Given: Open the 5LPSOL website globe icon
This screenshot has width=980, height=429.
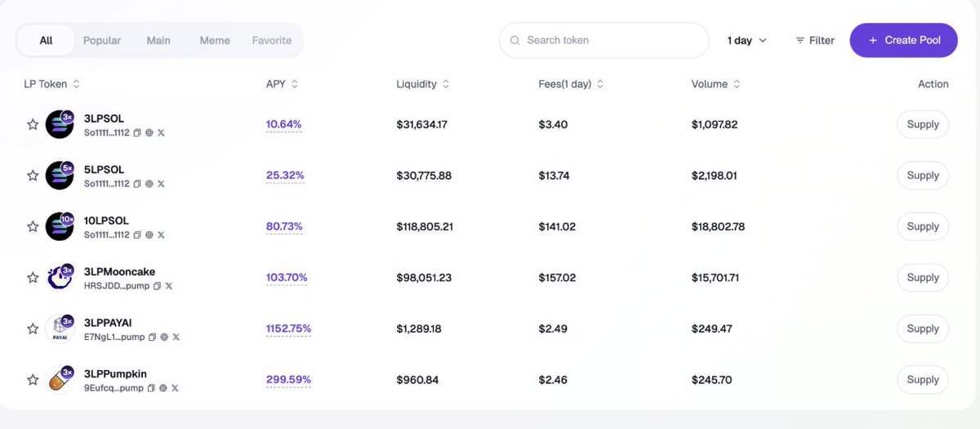Looking at the screenshot, I should click(149, 184).
